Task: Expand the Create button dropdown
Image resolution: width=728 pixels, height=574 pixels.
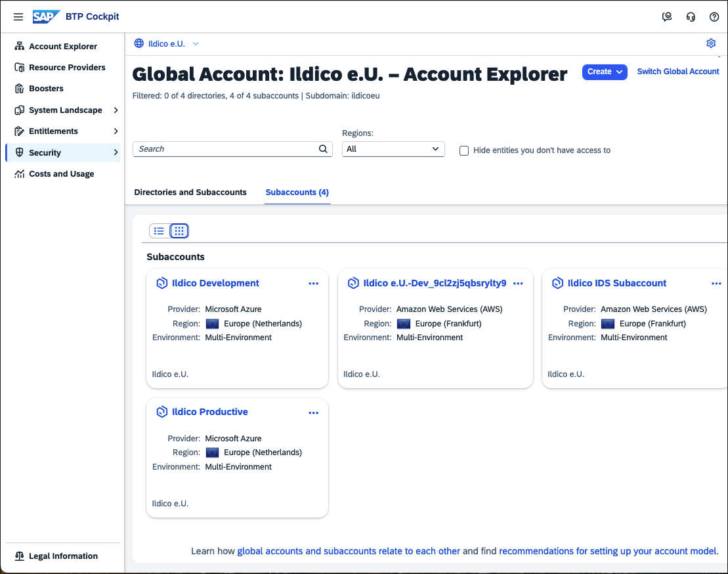Action: [605, 72]
